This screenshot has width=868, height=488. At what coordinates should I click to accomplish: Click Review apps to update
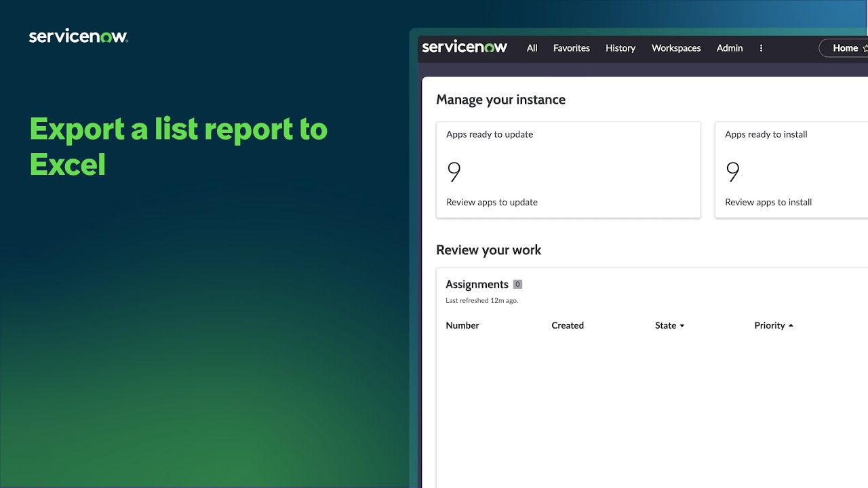click(x=492, y=202)
